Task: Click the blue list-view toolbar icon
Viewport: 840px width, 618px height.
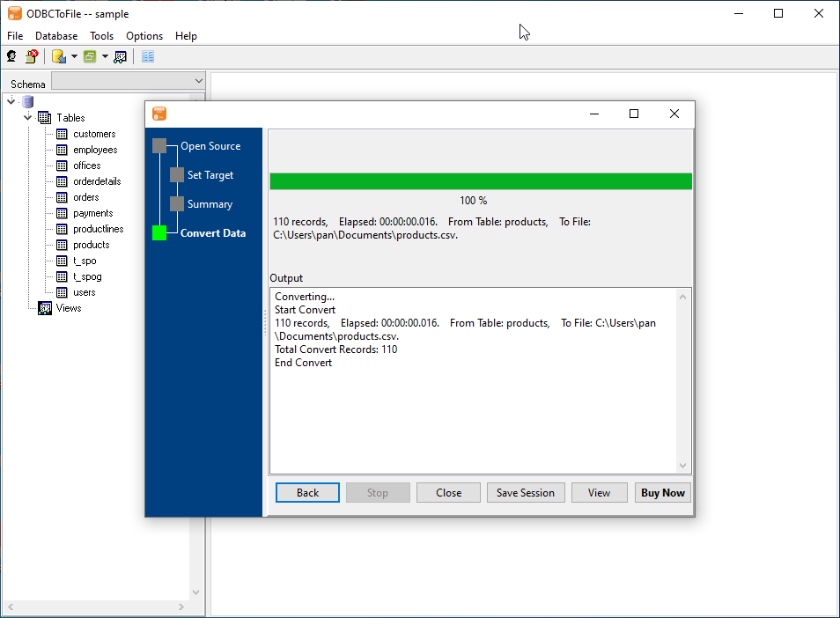Action: point(148,56)
